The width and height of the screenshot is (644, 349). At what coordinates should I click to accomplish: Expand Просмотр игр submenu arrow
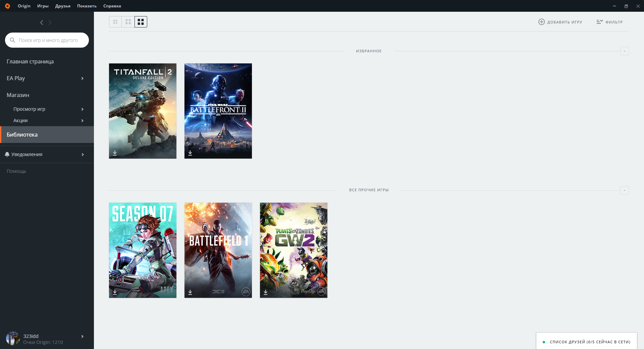pyautogui.click(x=83, y=109)
